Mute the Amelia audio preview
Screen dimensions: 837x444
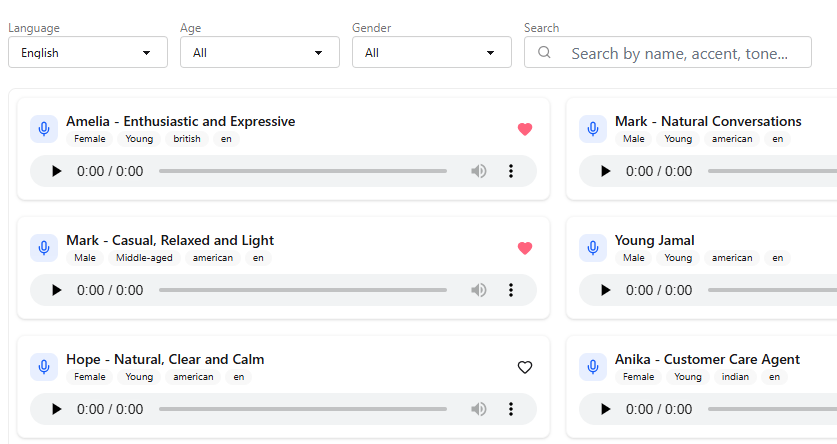pos(479,171)
